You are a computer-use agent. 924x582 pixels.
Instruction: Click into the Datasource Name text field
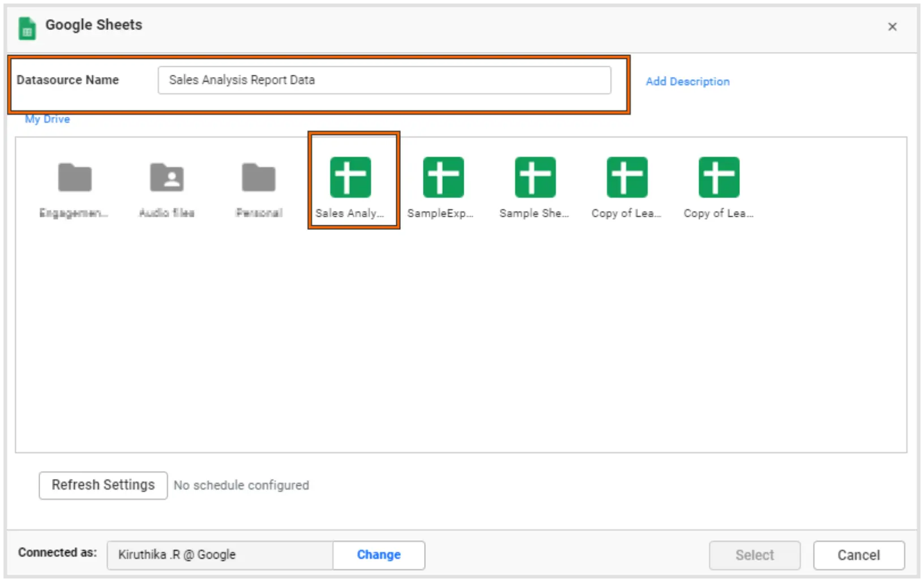(x=384, y=80)
